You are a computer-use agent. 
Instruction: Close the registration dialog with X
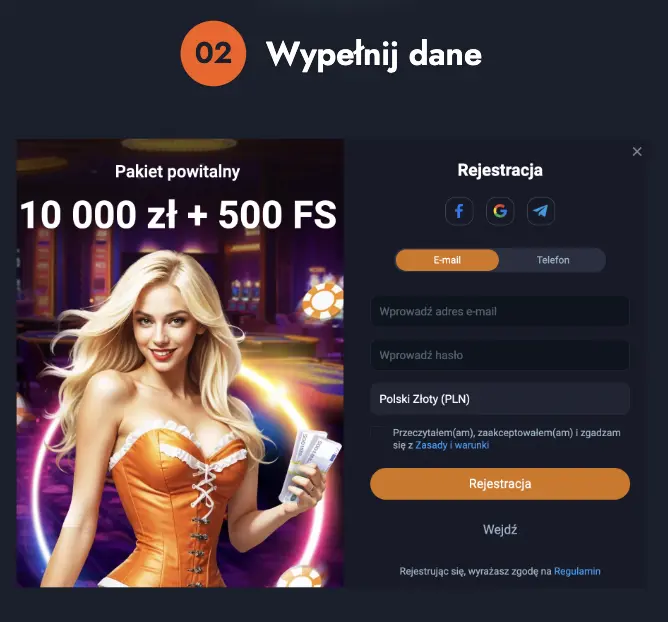[637, 152]
